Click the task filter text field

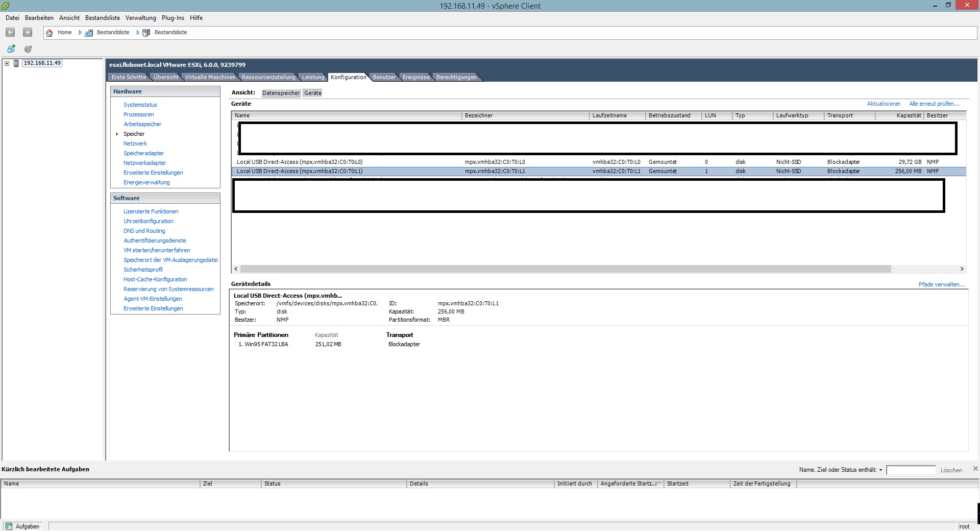coord(911,470)
